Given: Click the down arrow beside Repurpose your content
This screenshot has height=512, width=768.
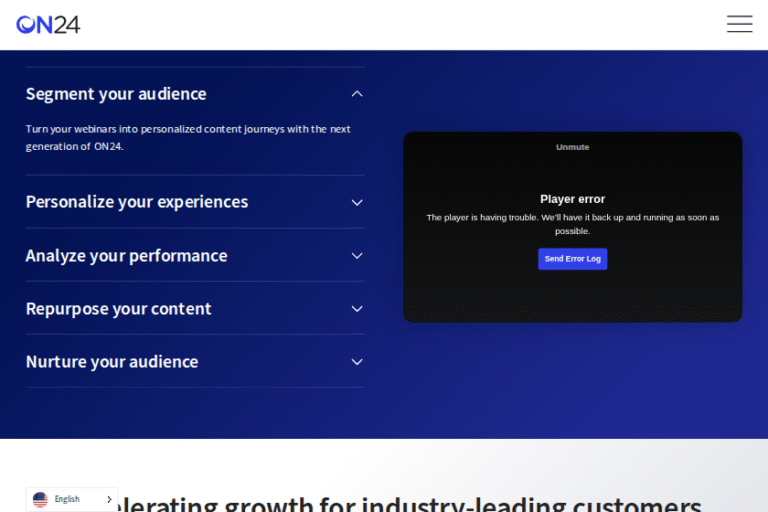Looking at the screenshot, I should pos(357,309).
